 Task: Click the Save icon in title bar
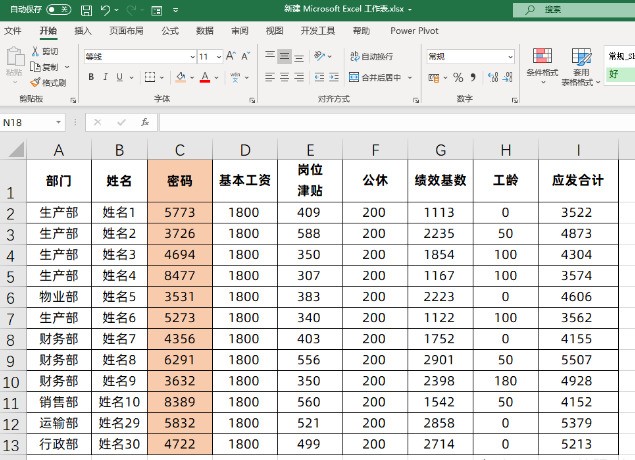[86, 10]
